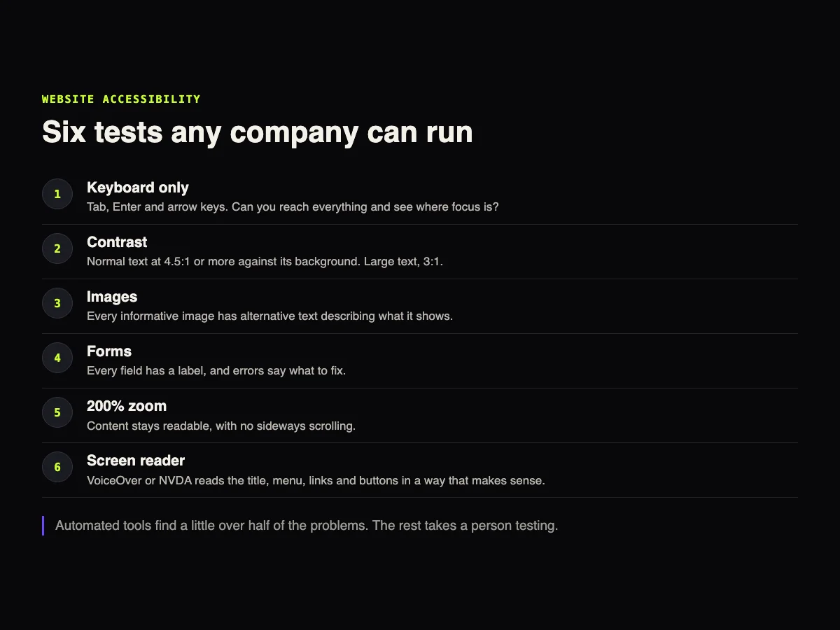This screenshot has height=630, width=840.
Task: Click the heading 'Six tests any company can run'
Action: 258,132
